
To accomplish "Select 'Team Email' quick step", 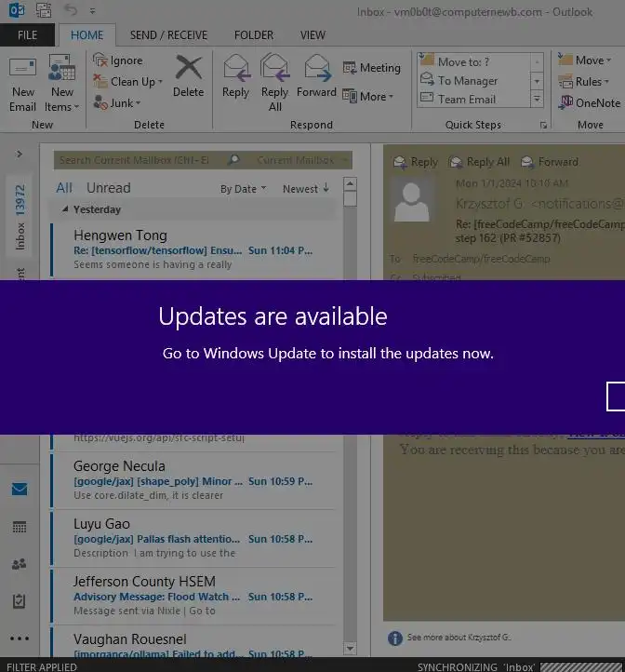I will click(x=473, y=99).
